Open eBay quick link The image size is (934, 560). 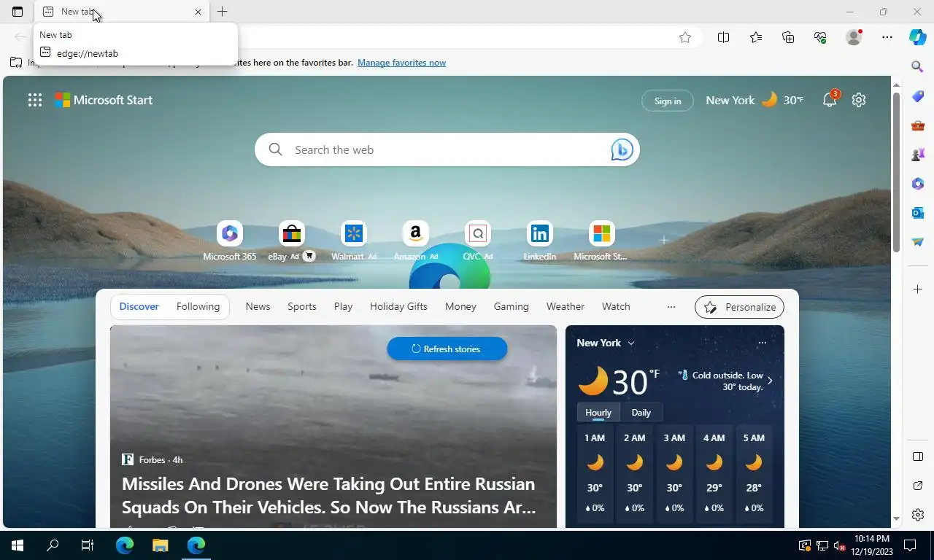(x=291, y=241)
